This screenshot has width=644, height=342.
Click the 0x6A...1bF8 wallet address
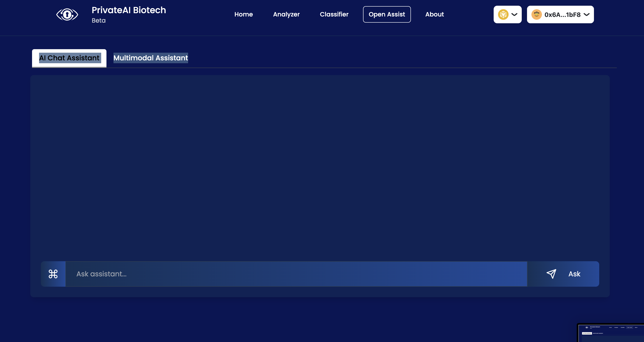tap(562, 15)
